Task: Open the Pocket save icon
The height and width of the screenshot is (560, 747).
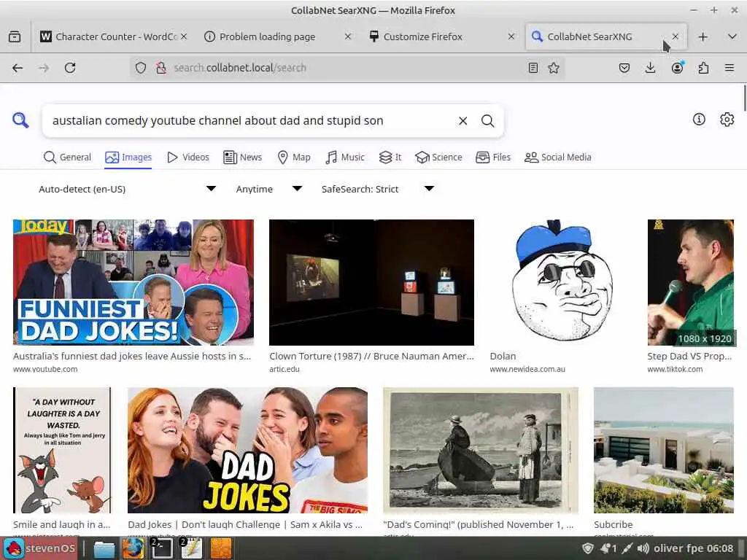Action: (624, 68)
